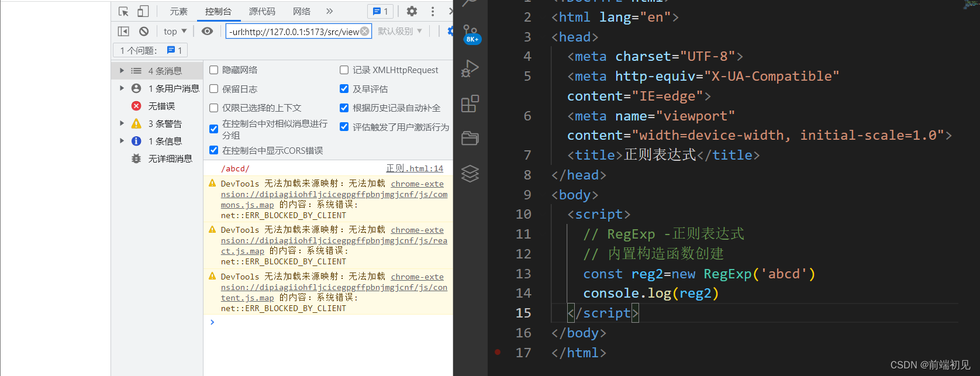Open the top execution context dropdown
This screenshot has width=980, height=376.
[175, 32]
